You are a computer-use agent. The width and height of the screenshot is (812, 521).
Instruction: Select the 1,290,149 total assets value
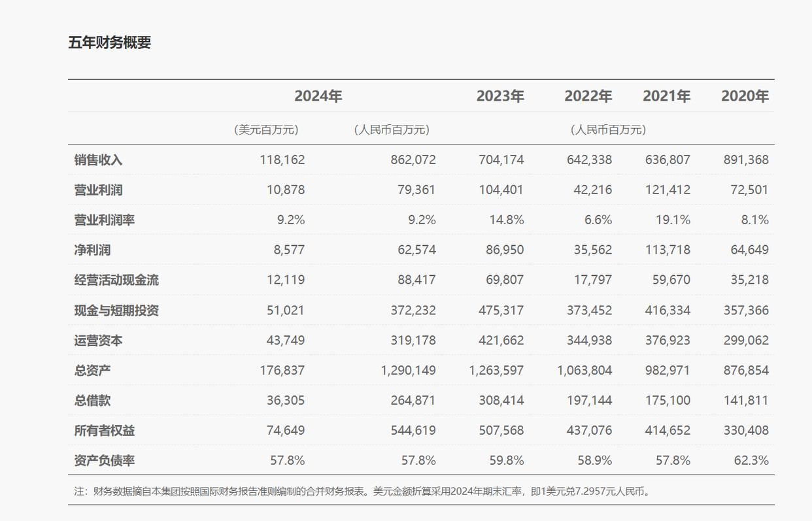tap(408, 370)
